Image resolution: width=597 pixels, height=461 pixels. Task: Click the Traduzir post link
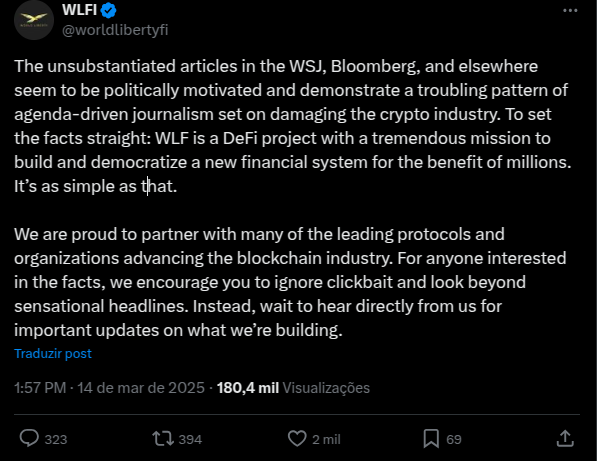click(x=53, y=354)
